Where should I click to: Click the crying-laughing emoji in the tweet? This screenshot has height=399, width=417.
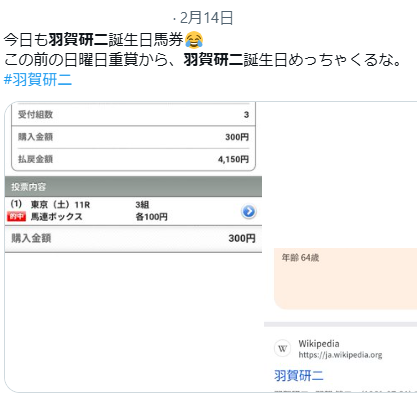[194, 39]
